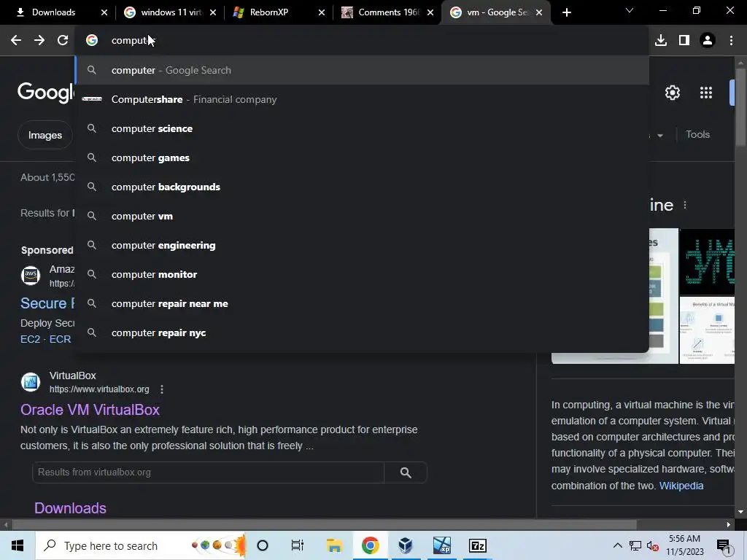Open the Chrome profile avatar icon
747x560 pixels.
708,41
